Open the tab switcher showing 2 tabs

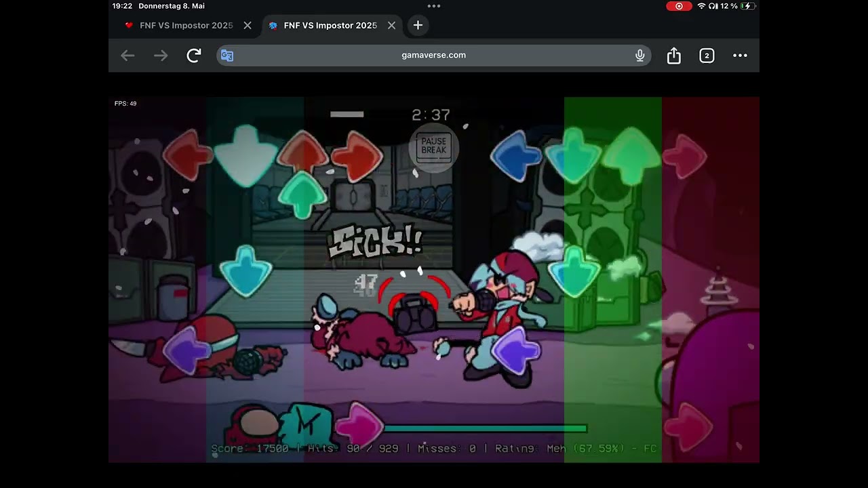tap(707, 56)
